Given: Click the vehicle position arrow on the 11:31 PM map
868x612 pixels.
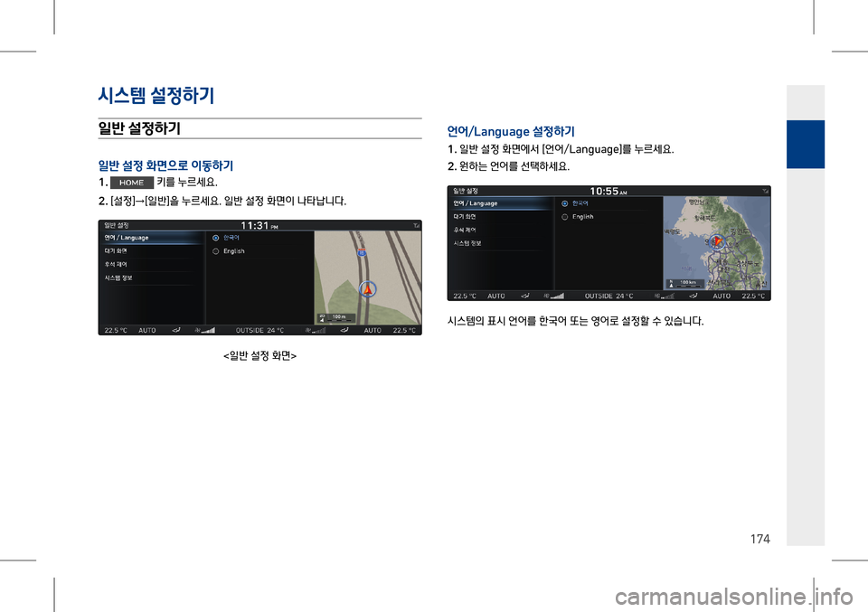Looking at the screenshot, I should [368, 289].
